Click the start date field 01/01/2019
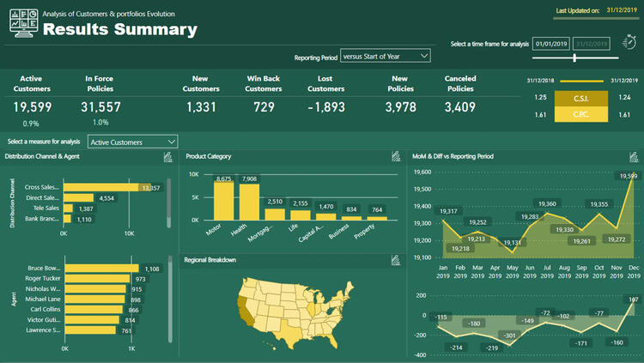644x363 pixels. [x=552, y=44]
